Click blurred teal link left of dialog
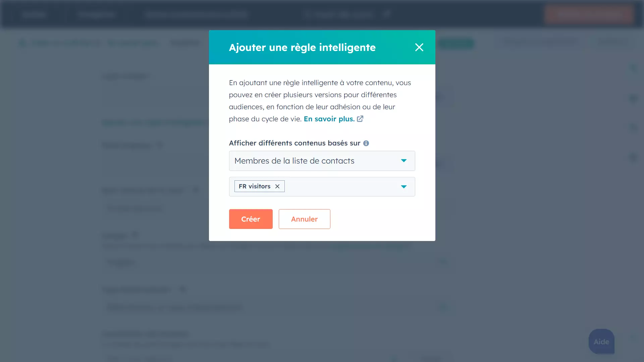Image resolution: width=644 pixels, height=362 pixels. click(x=154, y=122)
